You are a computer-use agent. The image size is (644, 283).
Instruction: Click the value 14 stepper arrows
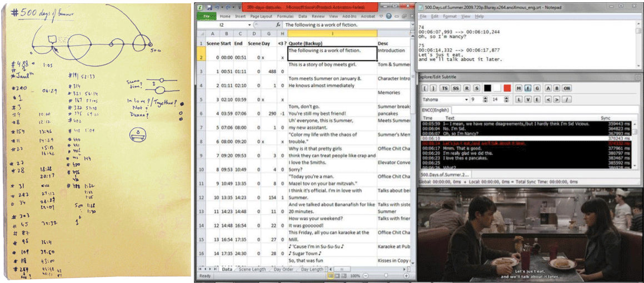[x=507, y=100]
